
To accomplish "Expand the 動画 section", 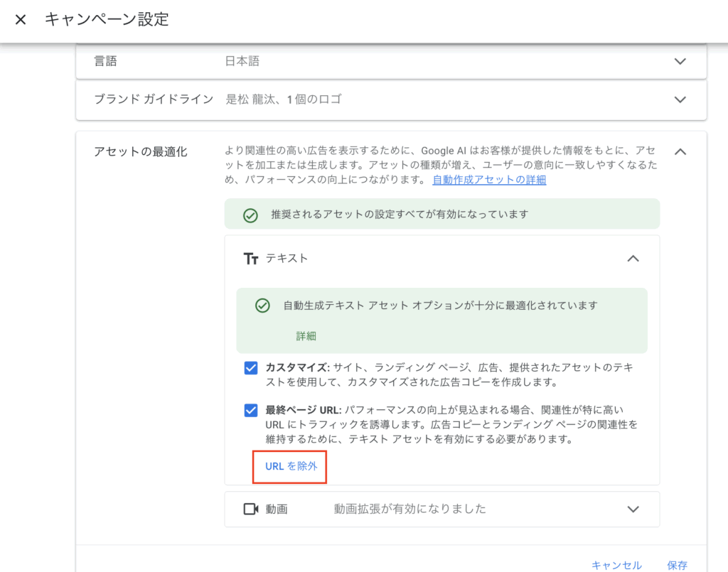I will click(x=633, y=509).
